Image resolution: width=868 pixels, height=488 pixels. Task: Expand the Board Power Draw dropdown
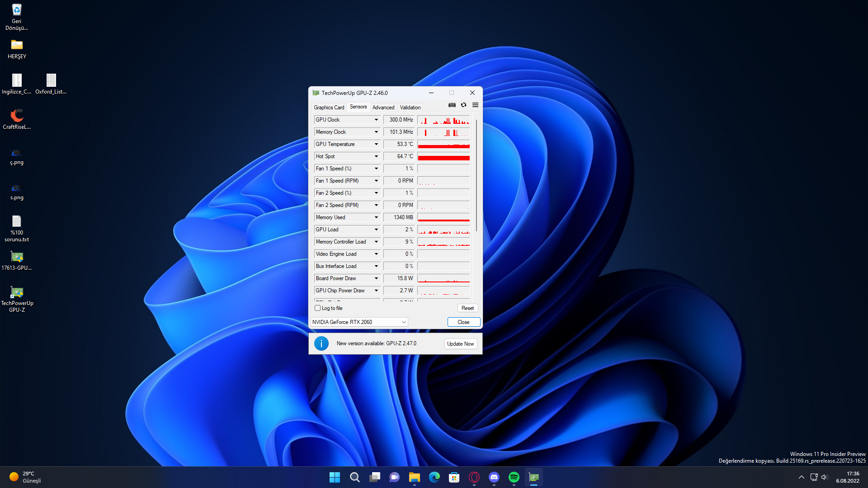tap(376, 278)
